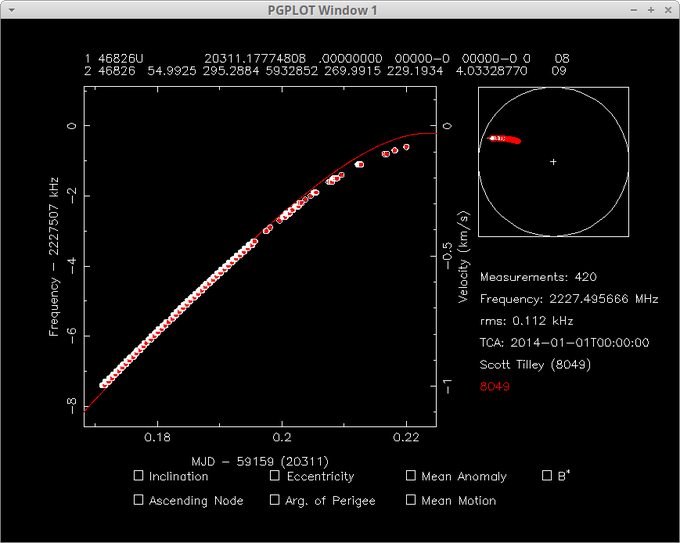Enable Ascending Node fitting checkbox
680x543 pixels.
coord(138,500)
